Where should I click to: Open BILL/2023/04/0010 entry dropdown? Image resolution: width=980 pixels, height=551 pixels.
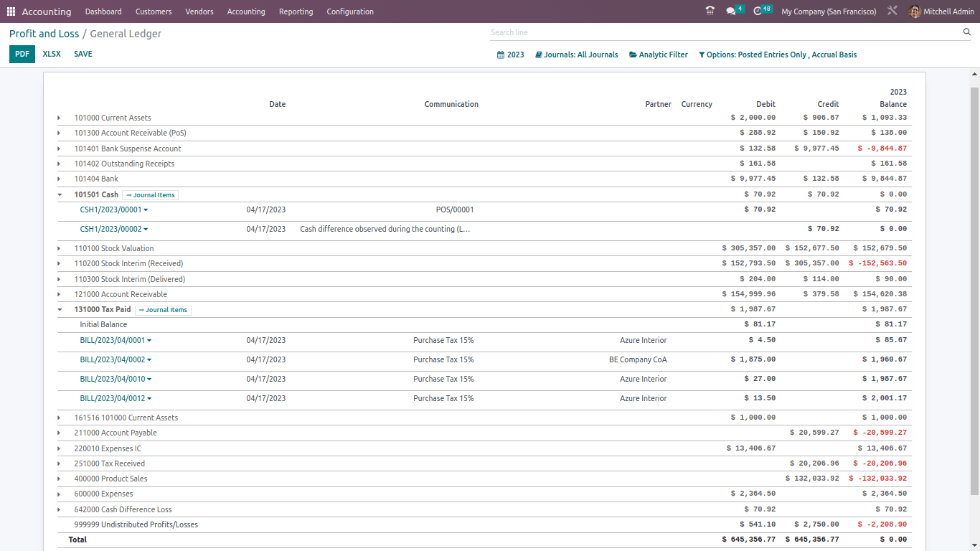116,379
